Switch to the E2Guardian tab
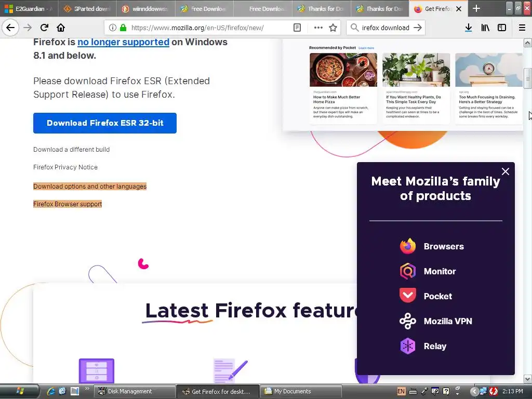 tap(29, 9)
